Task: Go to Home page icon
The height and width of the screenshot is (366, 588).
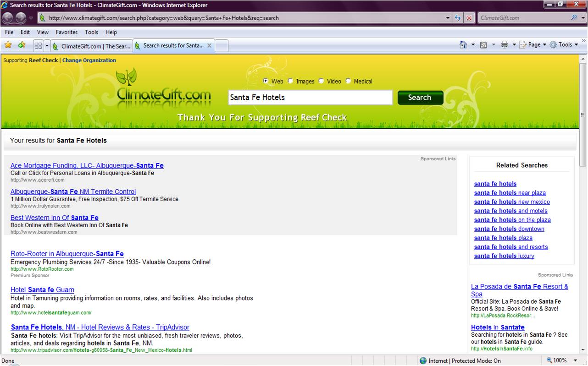Action: tap(463, 45)
